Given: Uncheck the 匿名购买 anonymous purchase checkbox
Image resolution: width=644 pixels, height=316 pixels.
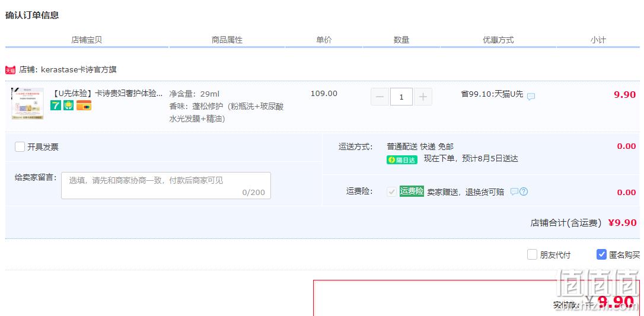Looking at the screenshot, I should [x=601, y=254].
